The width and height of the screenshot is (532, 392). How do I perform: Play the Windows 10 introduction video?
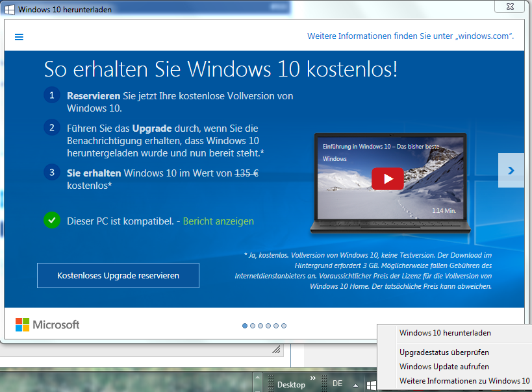(388, 178)
